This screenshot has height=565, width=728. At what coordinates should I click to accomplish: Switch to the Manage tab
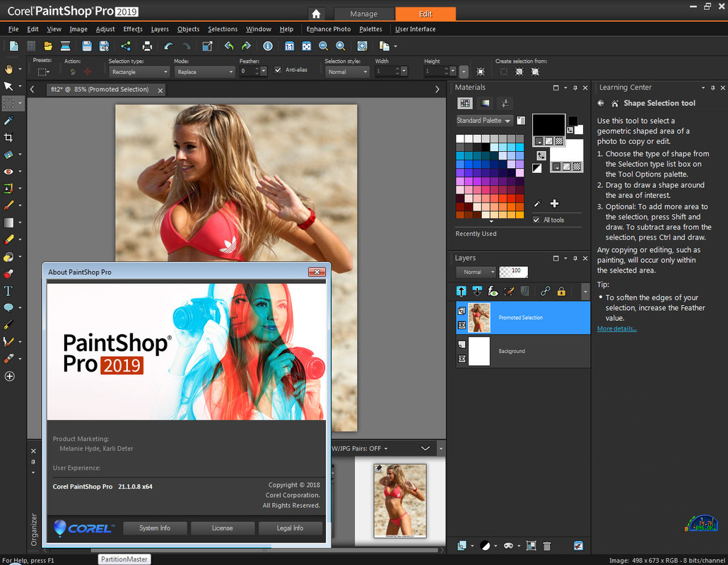363,13
